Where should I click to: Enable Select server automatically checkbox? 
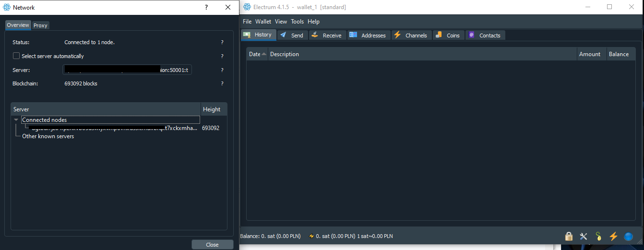(x=16, y=56)
